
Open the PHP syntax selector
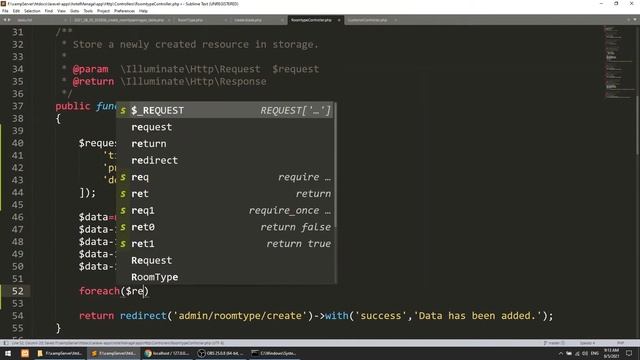[x=620, y=343]
